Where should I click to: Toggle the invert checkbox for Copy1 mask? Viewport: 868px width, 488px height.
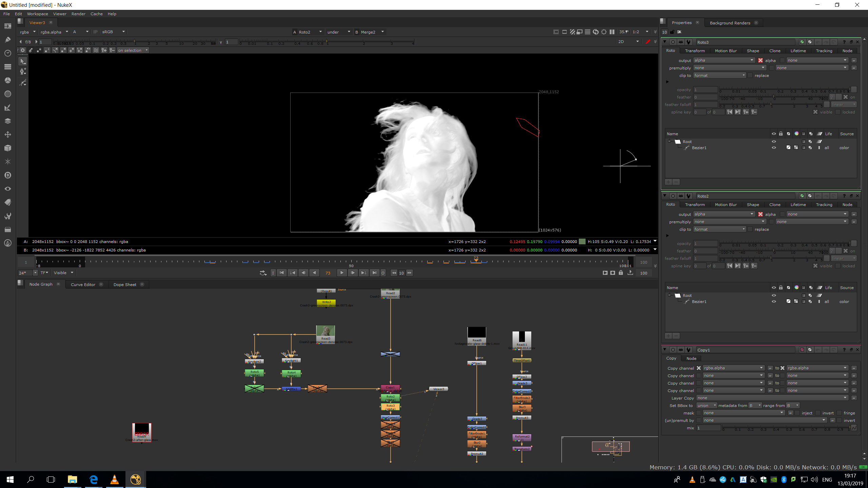818,413
